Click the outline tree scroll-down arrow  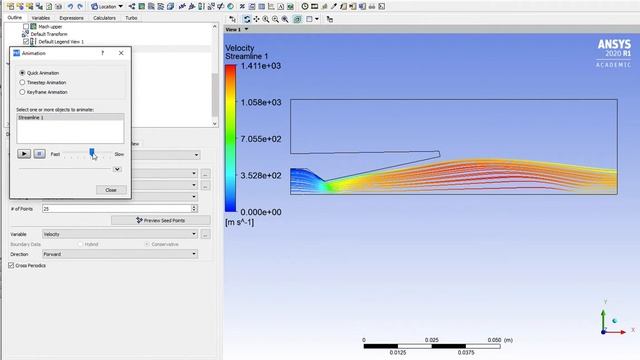tap(215, 124)
